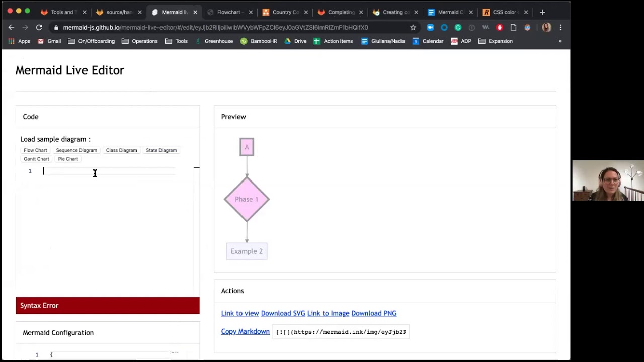The width and height of the screenshot is (644, 362).
Task: Click the Zoom extension icon
Action: pos(430,27)
